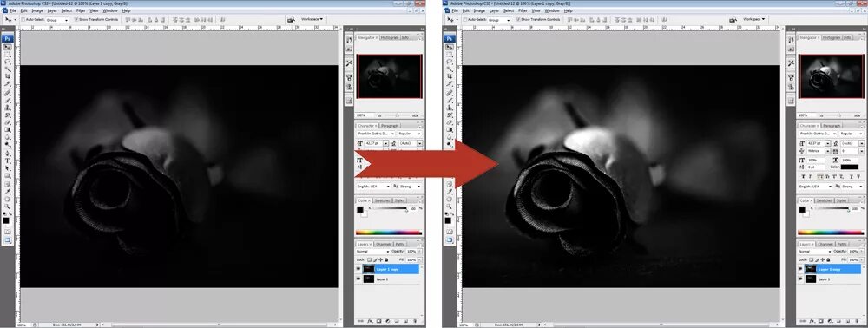Image resolution: width=868 pixels, height=328 pixels.
Task: Select the Move tool in right Photoshop window
Action: point(450,48)
